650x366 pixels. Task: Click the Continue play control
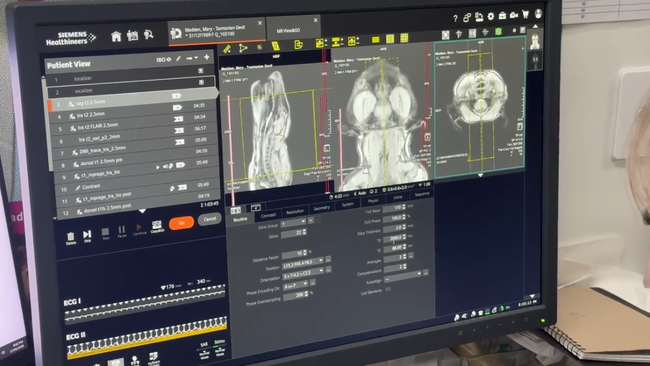click(x=139, y=229)
